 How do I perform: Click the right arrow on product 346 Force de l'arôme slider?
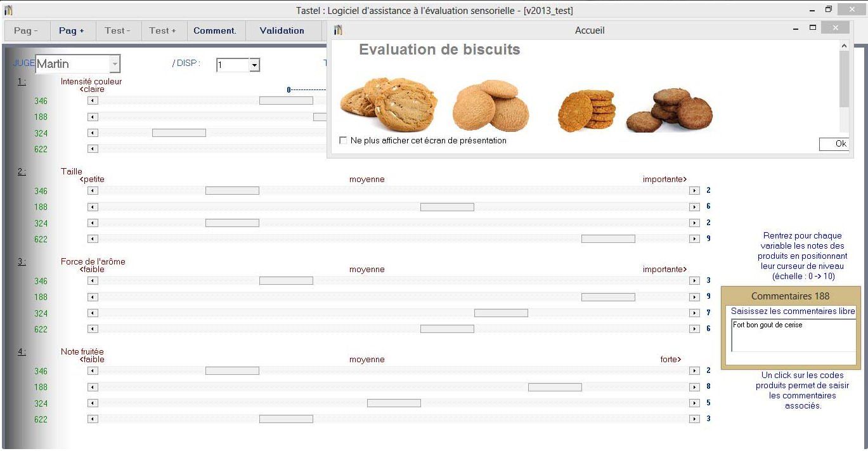pos(694,280)
